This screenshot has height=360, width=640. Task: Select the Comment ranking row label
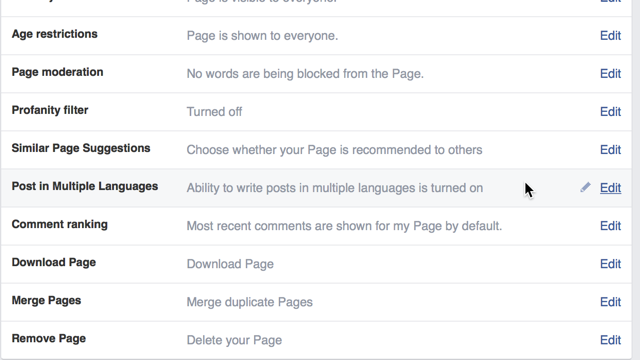(x=60, y=224)
